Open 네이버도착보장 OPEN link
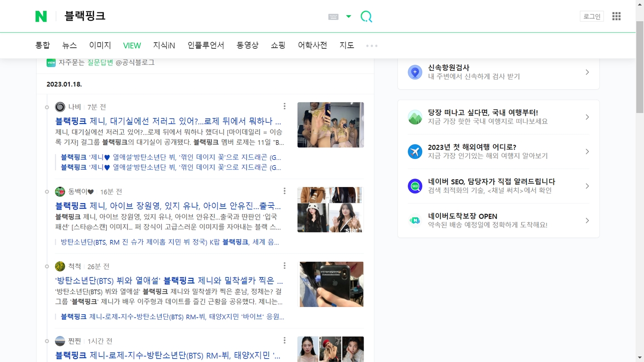The image size is (644, 362). coord(463,216)
